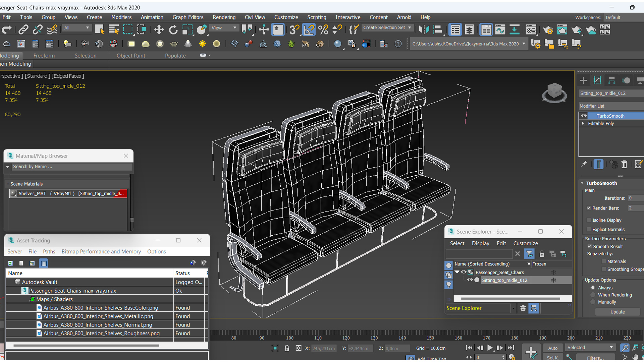Image resolution: width=644 pixels, height=362 pixels.
Task: Click Sort by Layer icon in Scene Explorer
Action: [x=523, y=308]
